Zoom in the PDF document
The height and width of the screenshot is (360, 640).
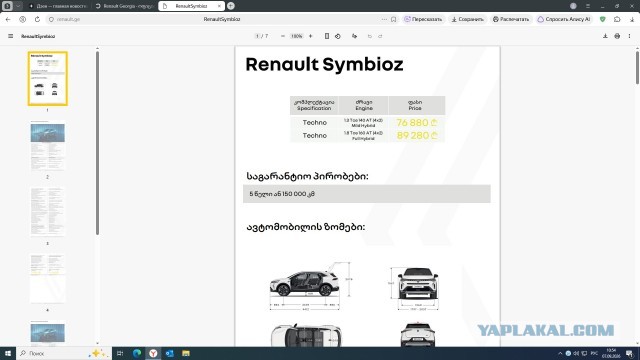coord(311,36)
